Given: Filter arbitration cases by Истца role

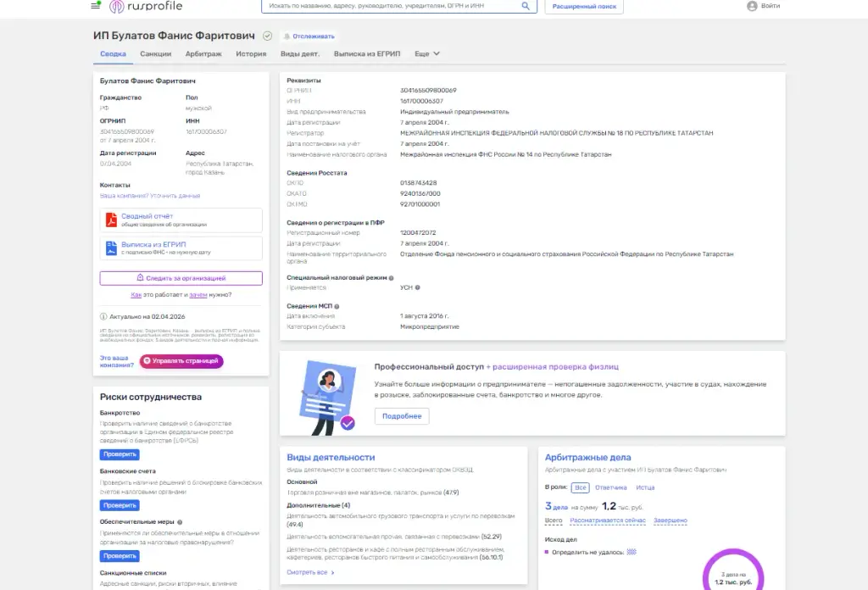Looking at the screenshot, I should (x=645, y=487).
